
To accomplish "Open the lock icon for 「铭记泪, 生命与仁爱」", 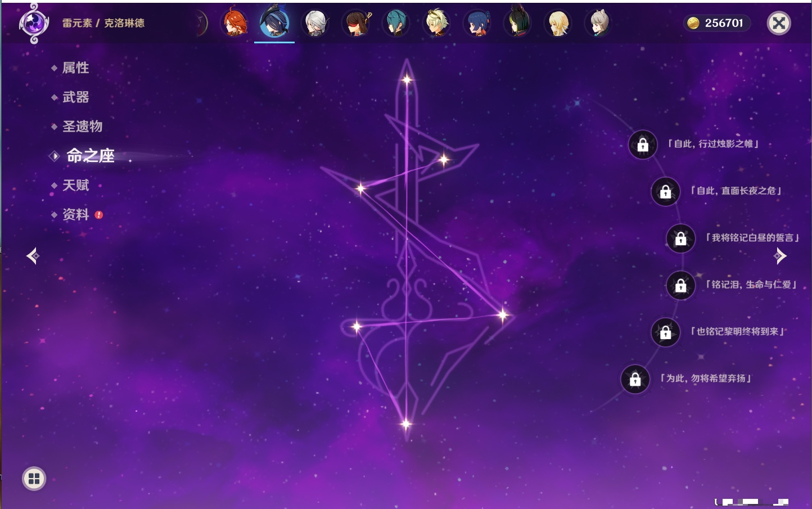I will point(680,286).
